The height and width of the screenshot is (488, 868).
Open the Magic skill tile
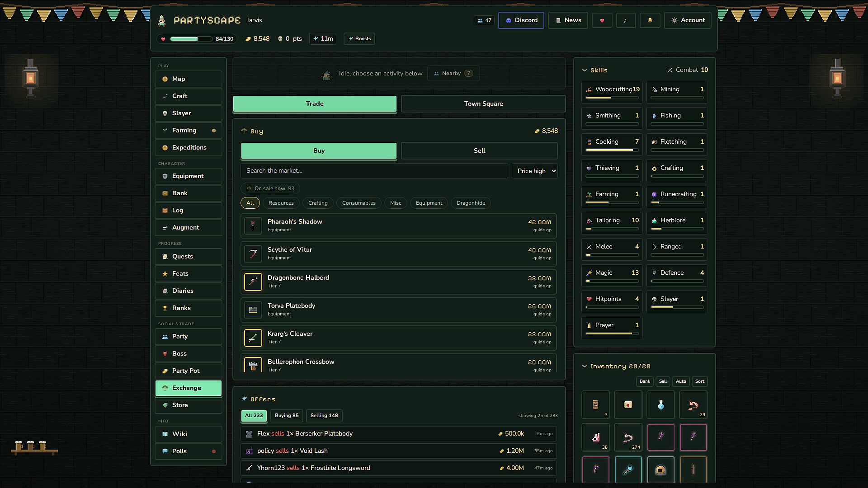612,276
